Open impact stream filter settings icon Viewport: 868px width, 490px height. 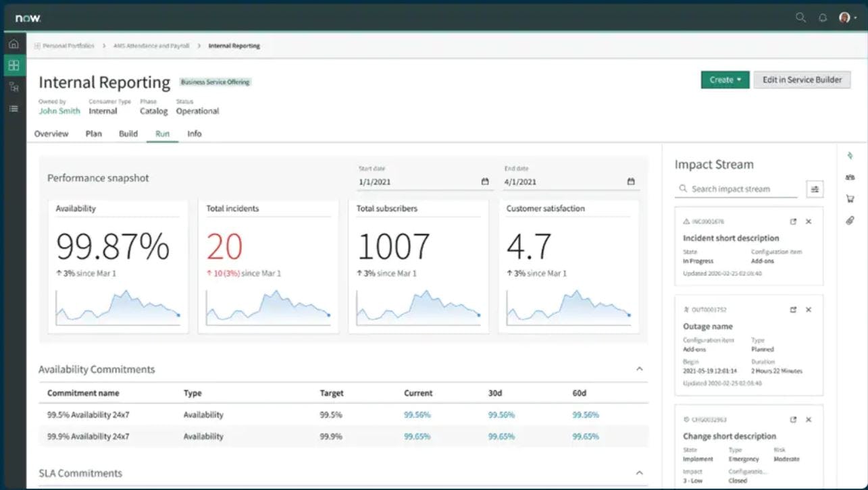(x=815, y=189)
